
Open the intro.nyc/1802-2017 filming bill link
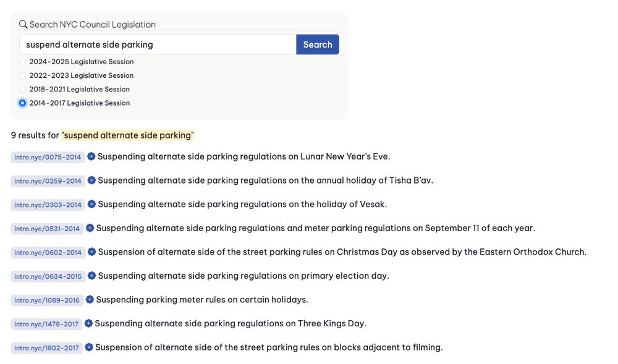(x=46, y=348)
